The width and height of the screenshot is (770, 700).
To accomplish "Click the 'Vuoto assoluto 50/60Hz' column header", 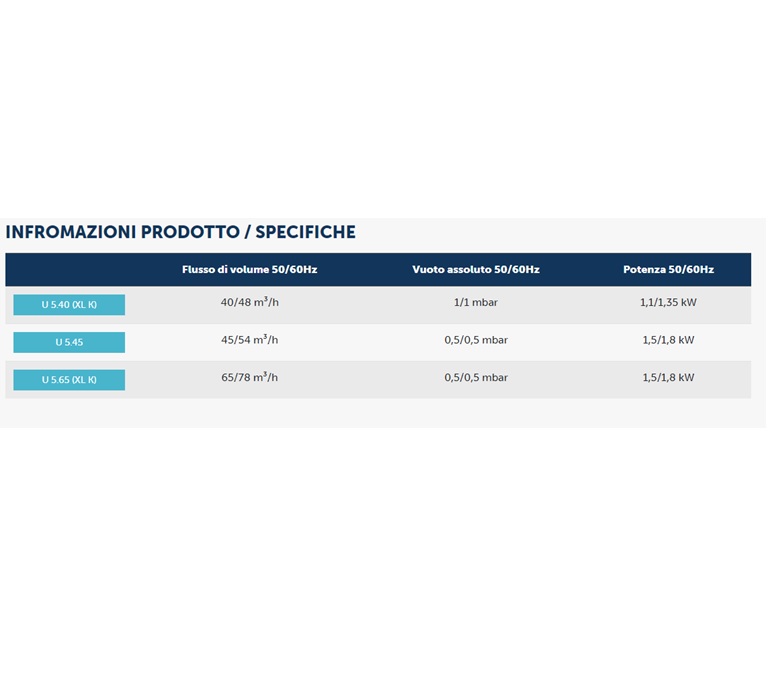I will (x=475, y=270).
